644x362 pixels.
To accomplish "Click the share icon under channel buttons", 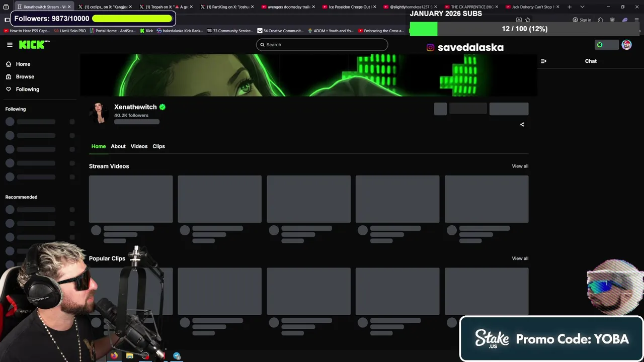I will click(522, 125).
